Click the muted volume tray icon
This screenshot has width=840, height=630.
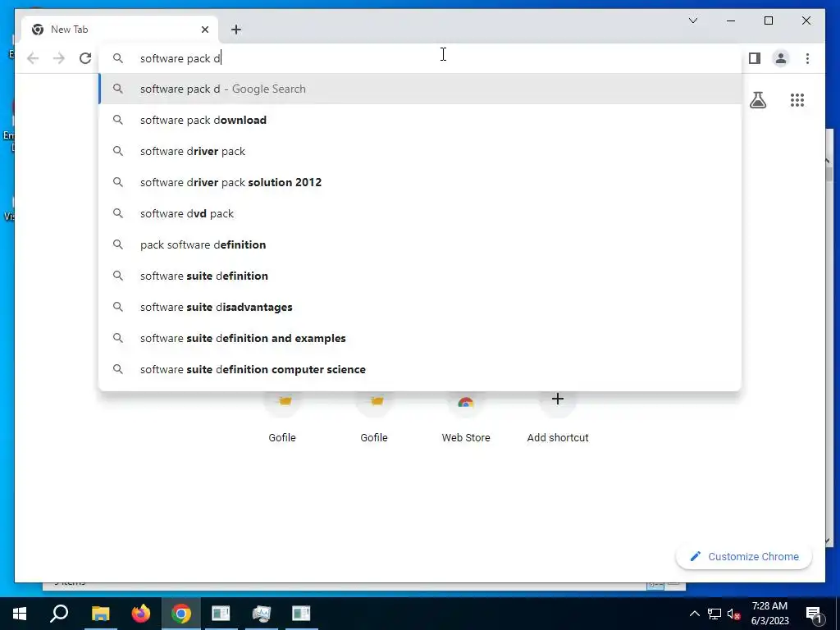click(734, 614)
